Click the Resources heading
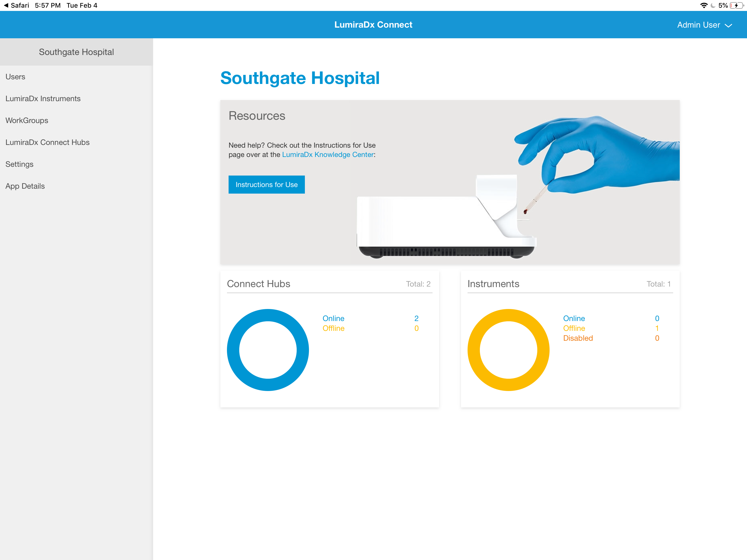 pos(257,116)
